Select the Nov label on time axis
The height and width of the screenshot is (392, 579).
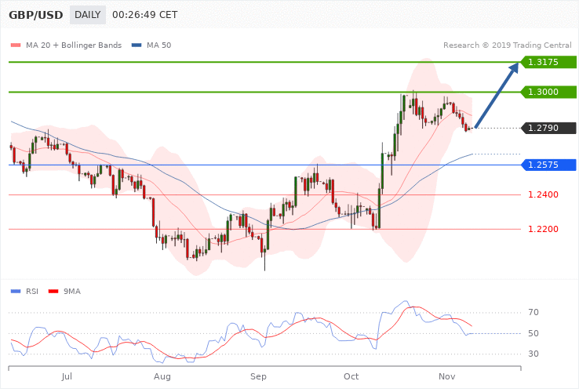pos(447,377)
